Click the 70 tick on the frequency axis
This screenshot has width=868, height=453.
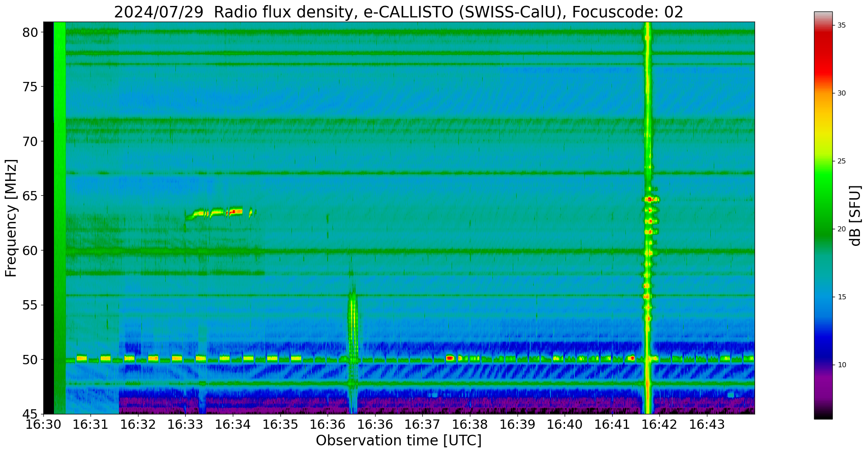30,141
